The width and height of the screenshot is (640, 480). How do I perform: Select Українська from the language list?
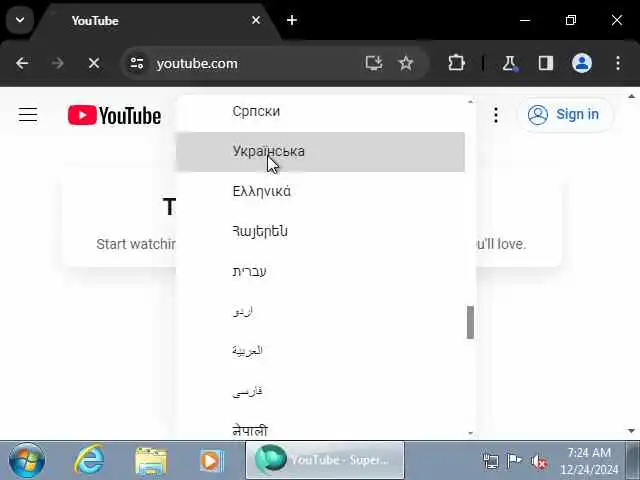(x=320, y=152)
